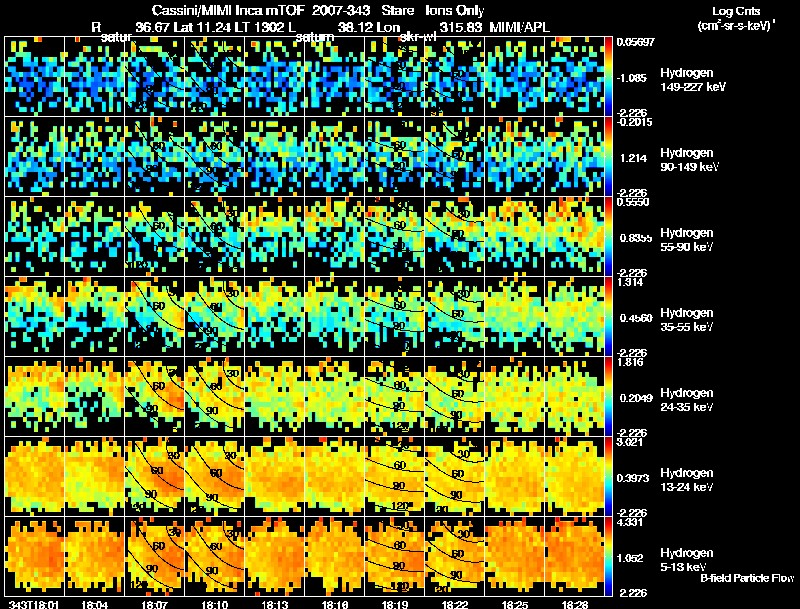Click the color bar beside the 55-90 keV row
The image size is (800, 609).
(x=608, y=237)
